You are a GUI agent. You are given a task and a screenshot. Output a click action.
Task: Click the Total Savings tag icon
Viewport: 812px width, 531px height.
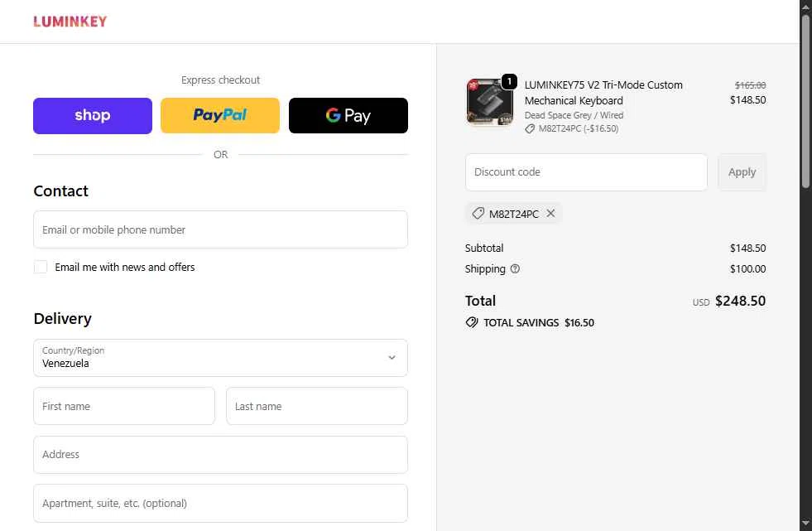point(472,323)
